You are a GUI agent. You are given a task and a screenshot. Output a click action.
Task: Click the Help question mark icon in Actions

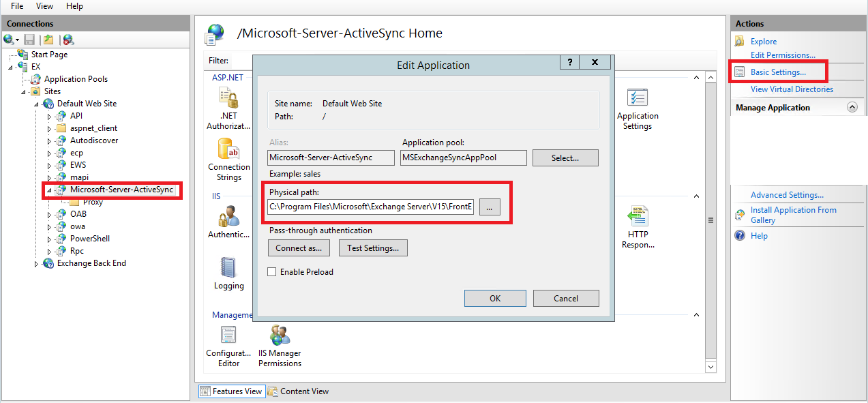tap(740, 236)
